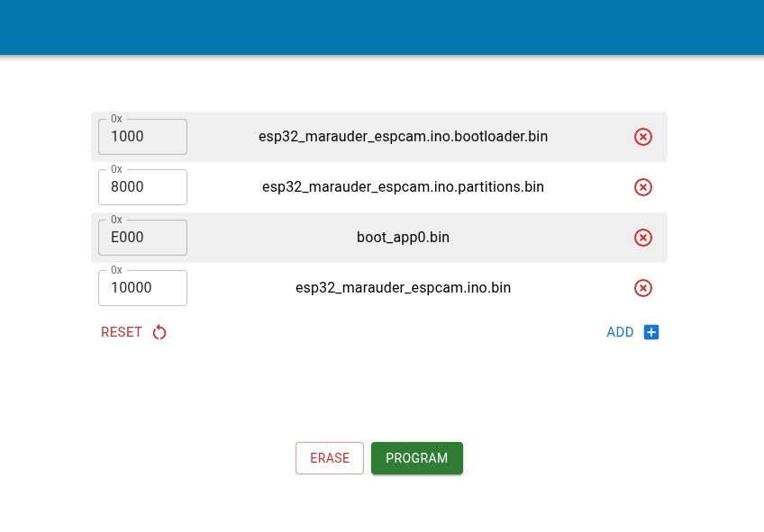Image resolution: width=764 pixels, height=532 pixels.
Task: Click the blue plus Add icon
Action: pyautogui.click(x=651, y=332)
